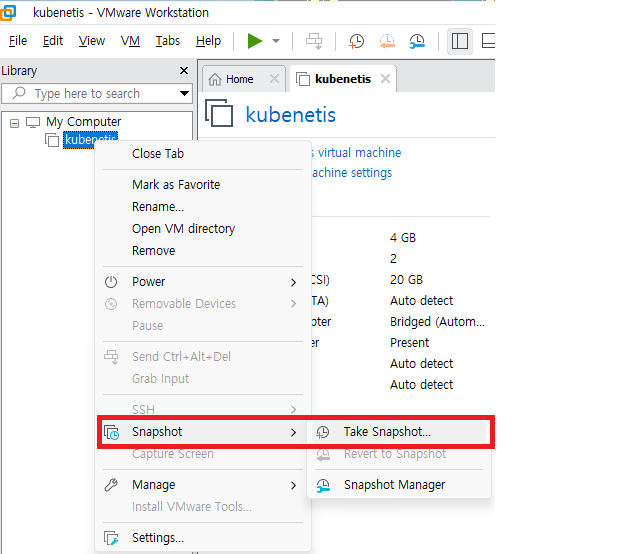Switch to the kubenetis tab
The height and width of the screenshot is (554, 629).
pyautogui.click(x=343, y=79)
